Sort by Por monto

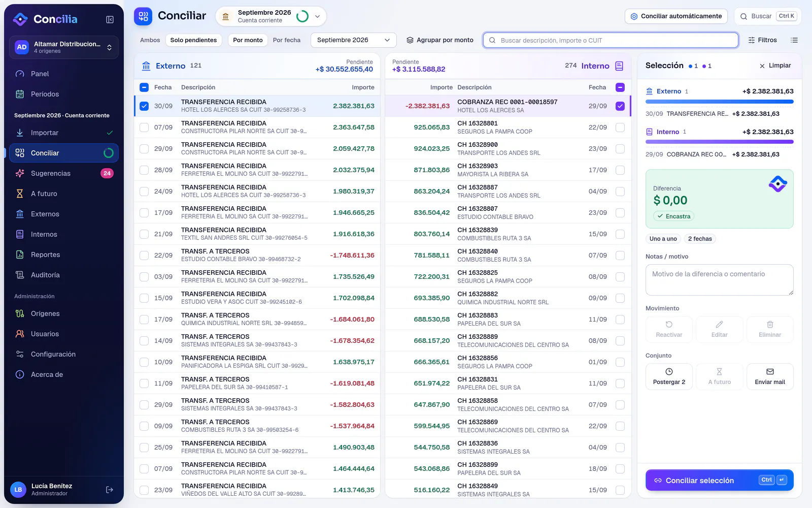pos(248,40)
